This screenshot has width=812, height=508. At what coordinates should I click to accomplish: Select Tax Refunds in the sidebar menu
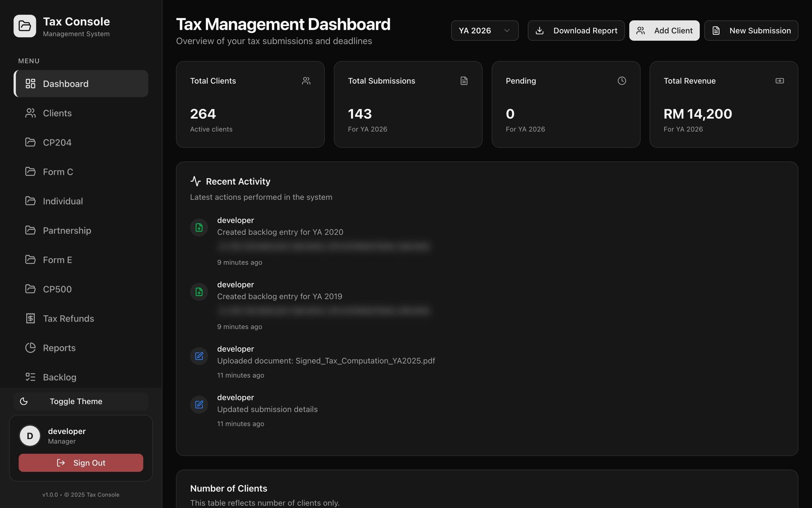(x=81, y=318)
